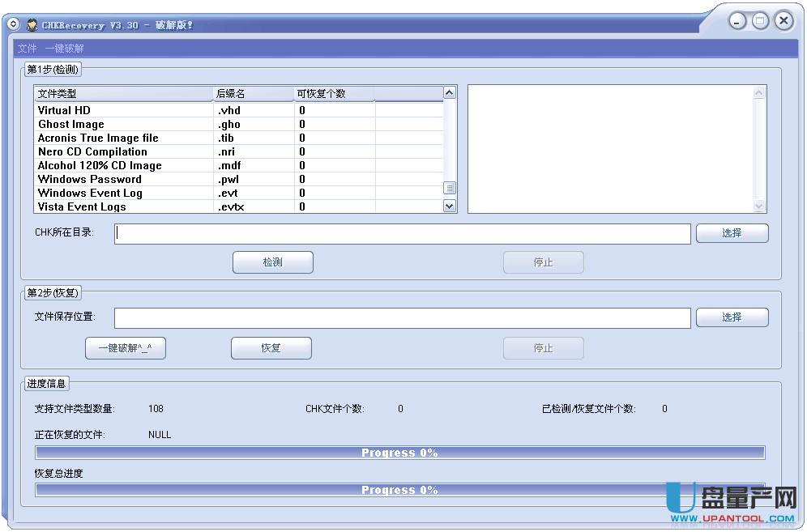Click the 文件保存位置 input field
This screenshot has height=532, width=807.
click(402, 317)
